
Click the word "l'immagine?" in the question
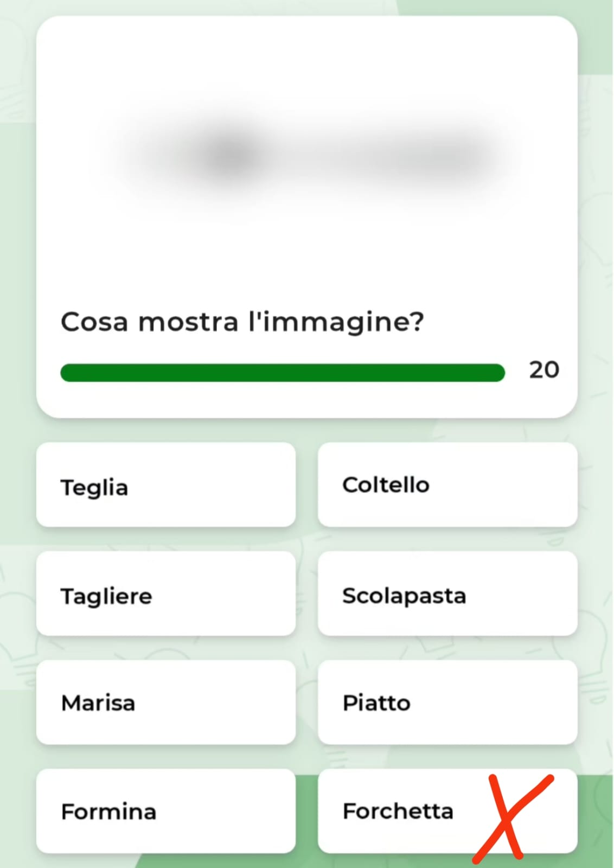(x=336, y=322)
